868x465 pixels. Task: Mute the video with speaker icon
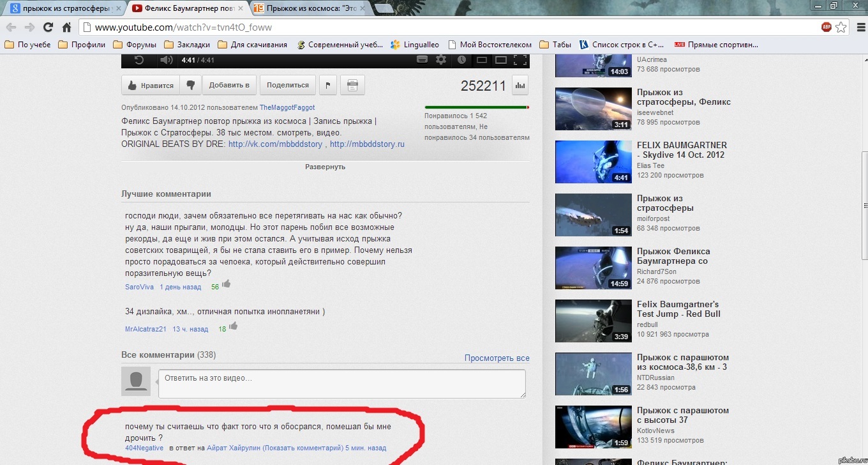pyautogui.click(x=166, y=60)
